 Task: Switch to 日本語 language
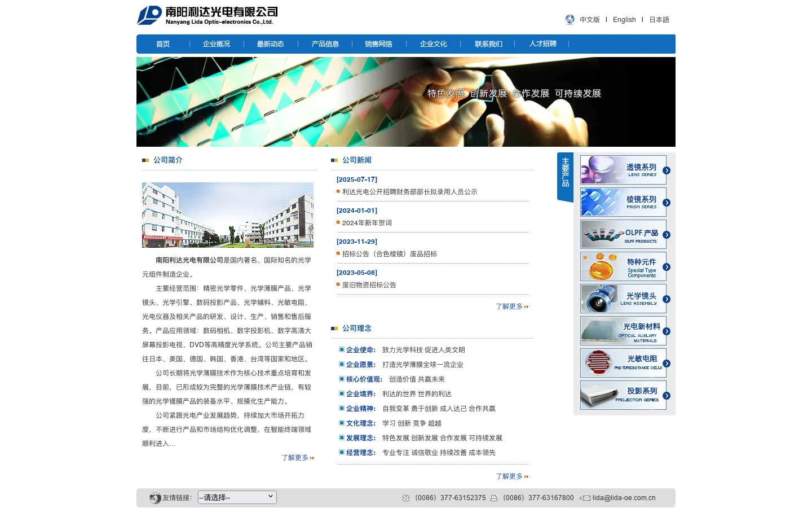pyautogui.click(x=659, y=20)
